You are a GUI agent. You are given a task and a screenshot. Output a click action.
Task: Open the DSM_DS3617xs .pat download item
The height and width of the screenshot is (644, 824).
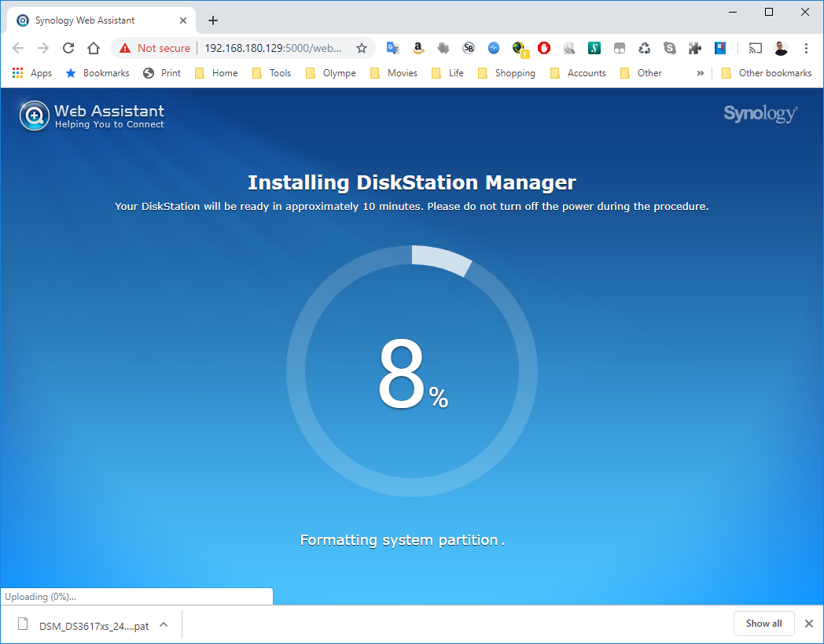pyautogui.click(x=84, y=626)
